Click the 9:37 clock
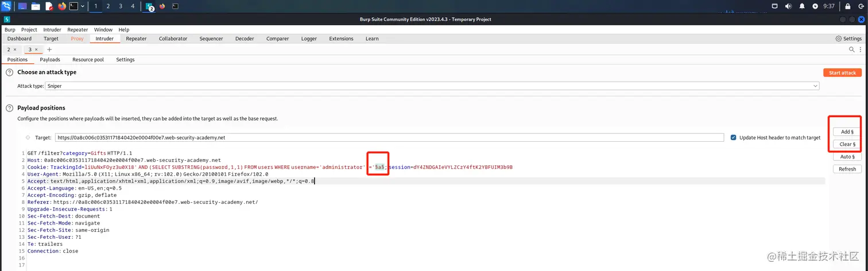The image size is (868, 271). click(x=829, y=6)
